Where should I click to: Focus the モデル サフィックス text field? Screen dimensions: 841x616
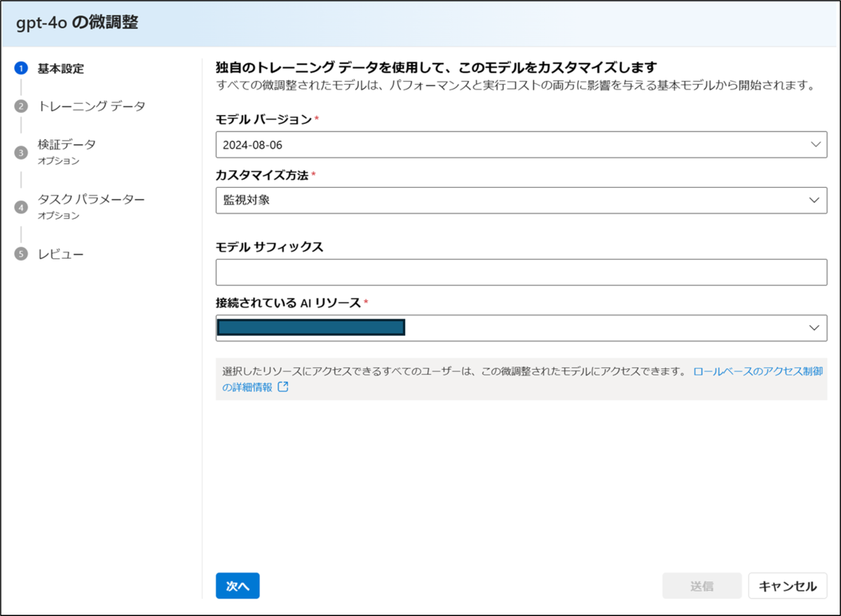click(521, 272)
